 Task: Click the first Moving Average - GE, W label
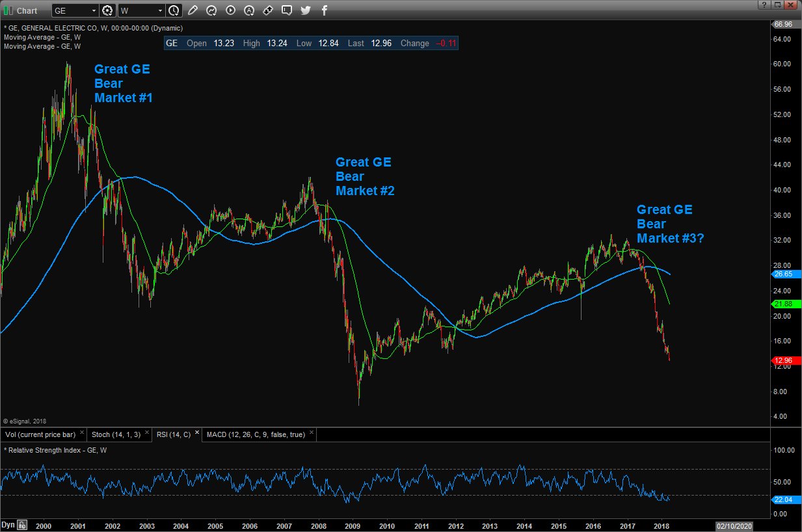pyautogui.click(x=42, y=37)
